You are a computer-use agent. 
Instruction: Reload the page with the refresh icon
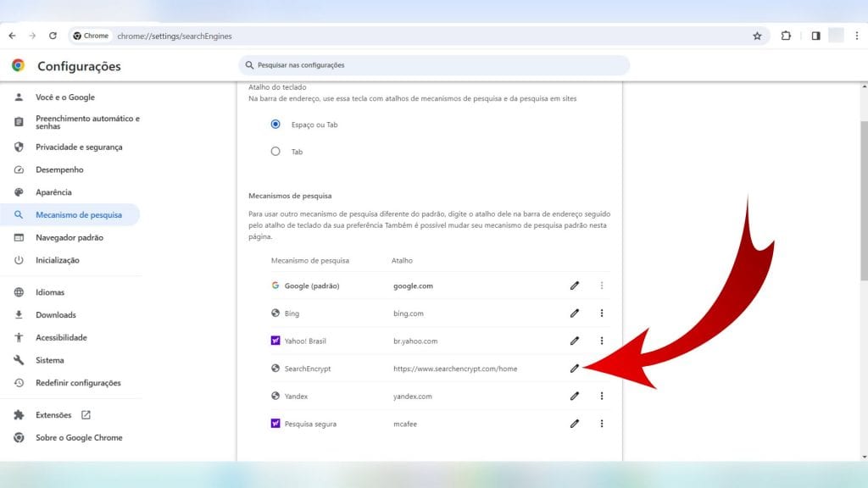point(53,36)
